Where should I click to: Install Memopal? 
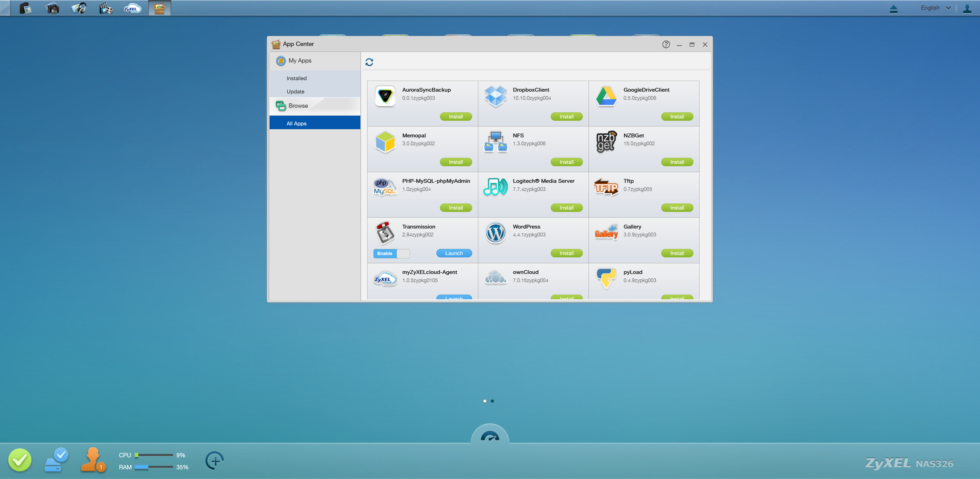point(456,162)
